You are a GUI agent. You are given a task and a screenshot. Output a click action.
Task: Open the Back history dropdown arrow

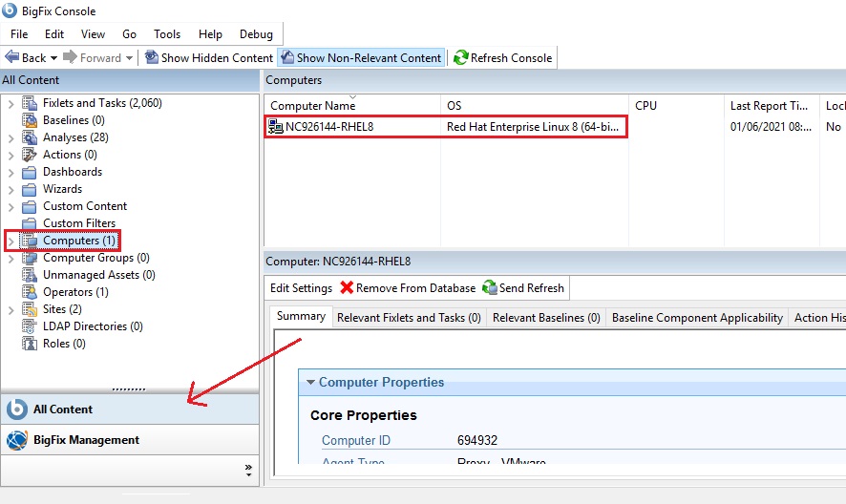pos(53,58)
